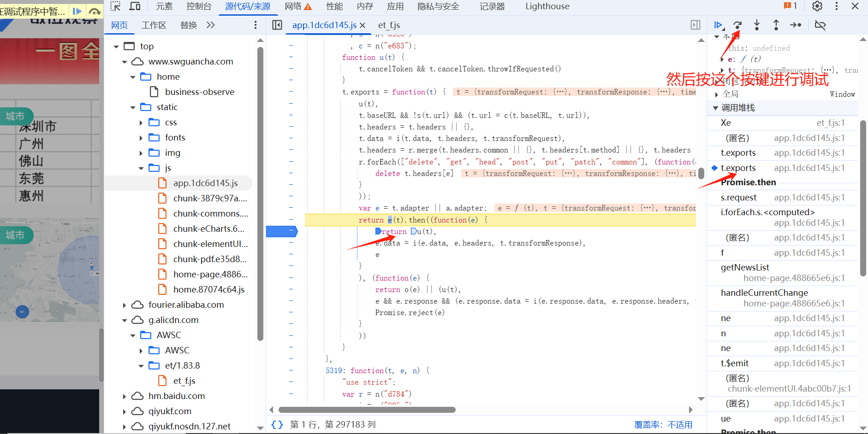Click the horizontal code scrollbar

pyautogui.click(x=367, y=410)
